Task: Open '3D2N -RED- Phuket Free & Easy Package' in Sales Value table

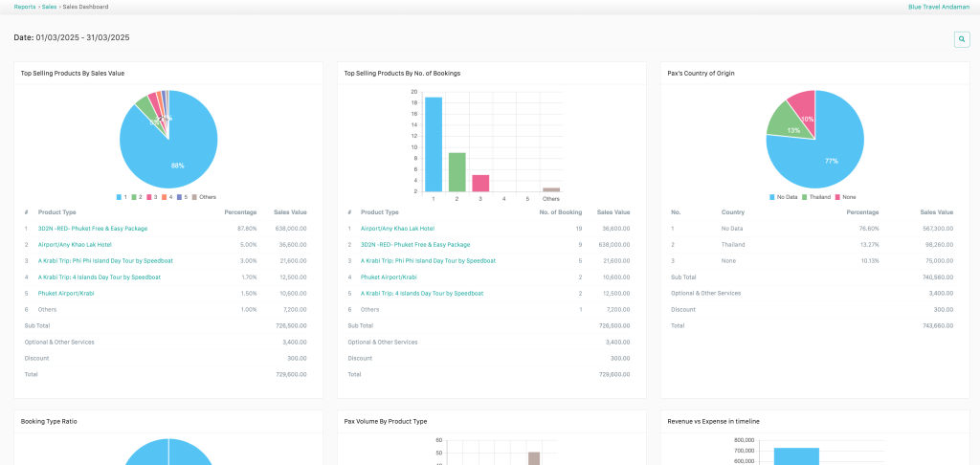Action: click(x=93, y=229)
